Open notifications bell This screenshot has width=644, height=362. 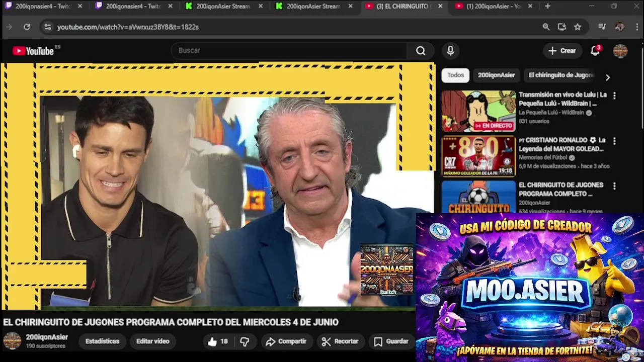tap(595, 51)
